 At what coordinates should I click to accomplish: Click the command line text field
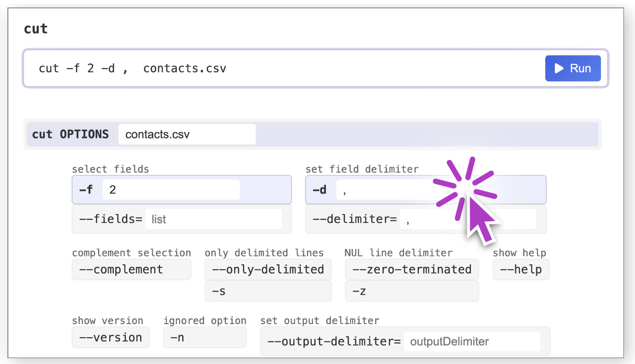(x=283, y=68)
